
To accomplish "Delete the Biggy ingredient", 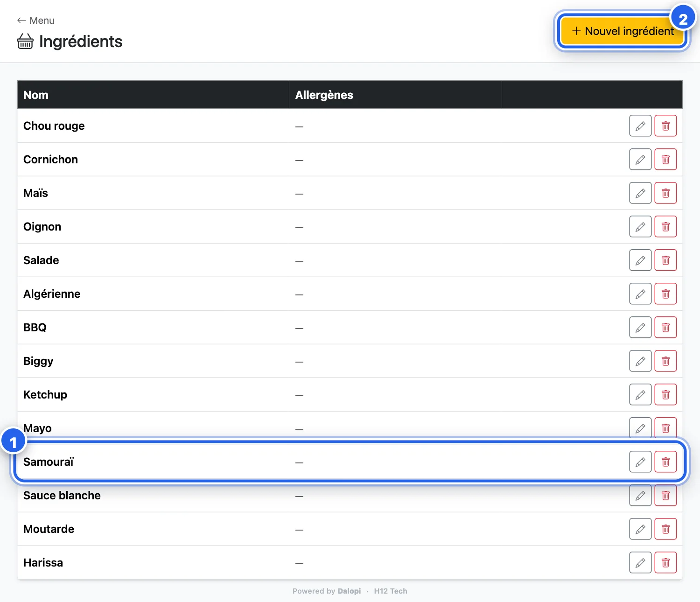I will pos(665,361).
